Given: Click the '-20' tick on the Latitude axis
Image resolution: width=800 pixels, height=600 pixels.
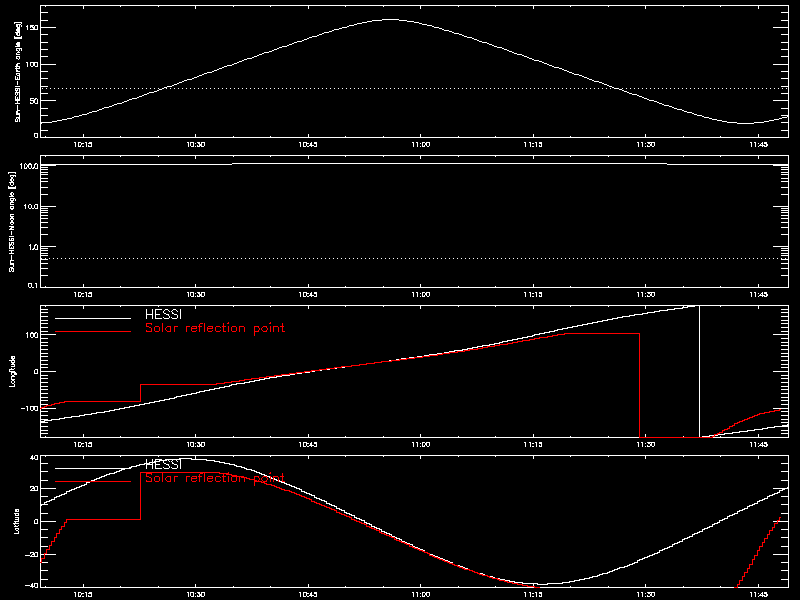Looking at the screenshot, I should click(32, 554).
